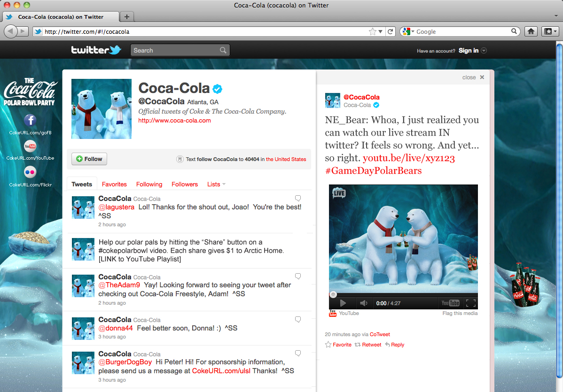Screen dimensions: 563x392
Task: Click the avatar in detail pane header
Action: pos(332,100)
